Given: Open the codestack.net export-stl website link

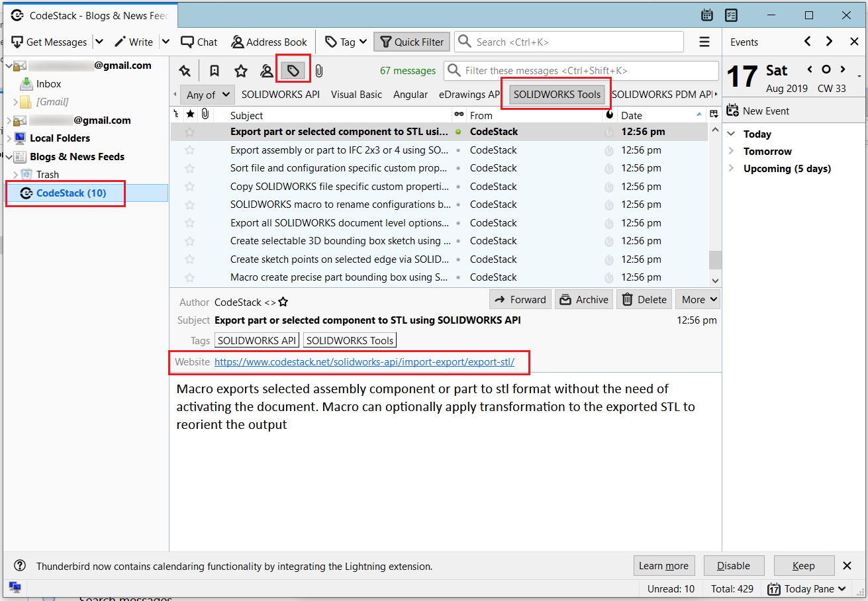Looking at the screenshot, I should tap(364, 362).
